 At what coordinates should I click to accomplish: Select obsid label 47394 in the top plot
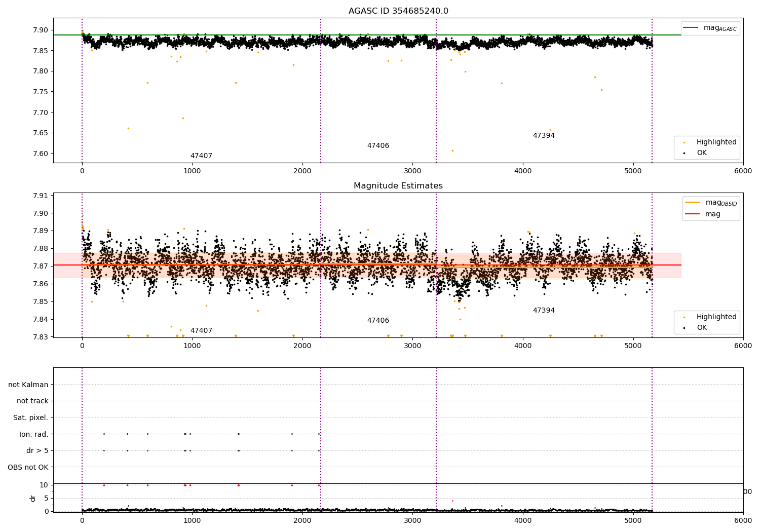544,136
